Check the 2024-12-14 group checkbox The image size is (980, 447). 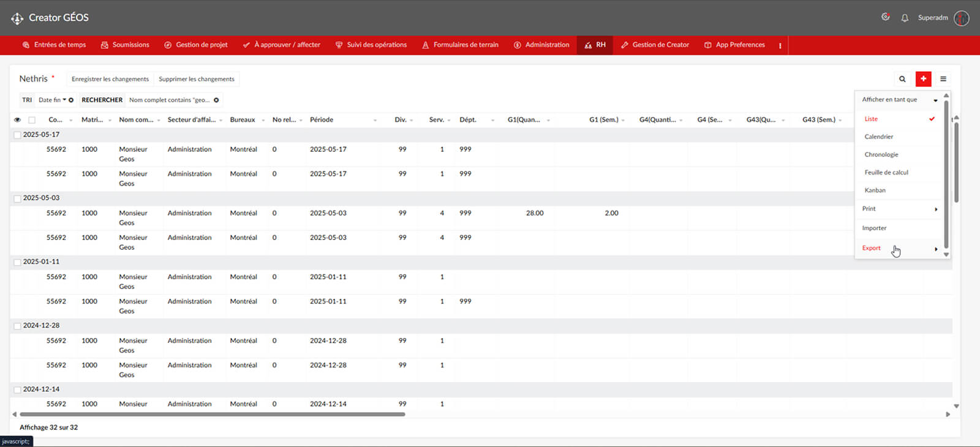pos(17,389)
